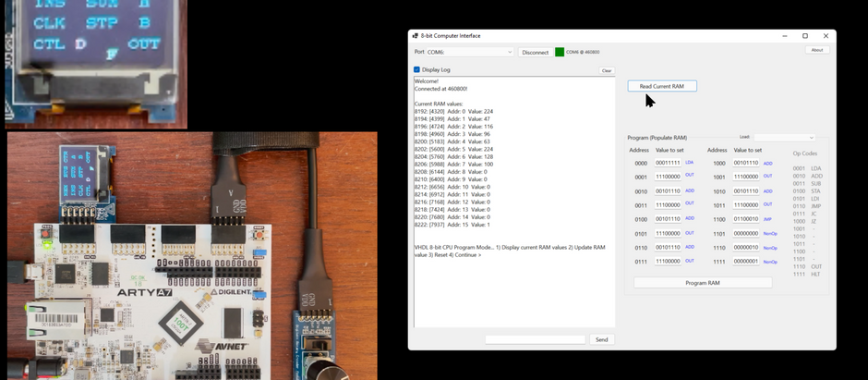Edit value field for address 1000
This screenshot has width=868, height=380.
(x=746, y=163)
